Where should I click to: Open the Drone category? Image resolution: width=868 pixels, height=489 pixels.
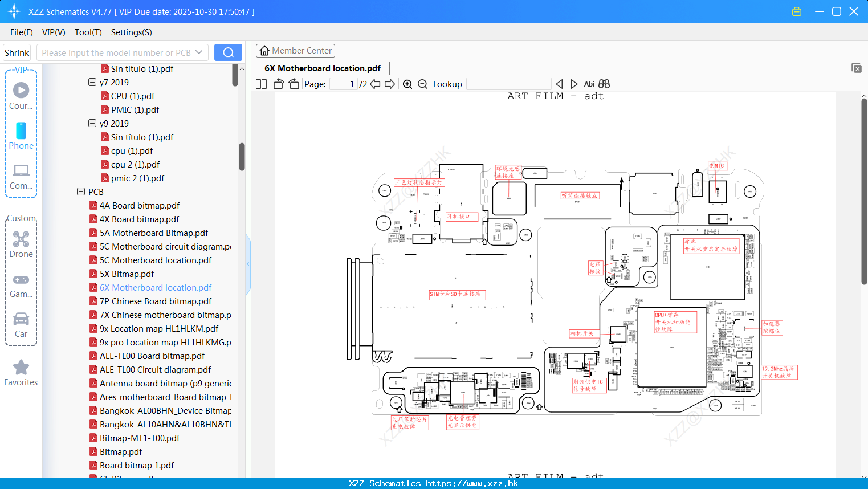21,244
